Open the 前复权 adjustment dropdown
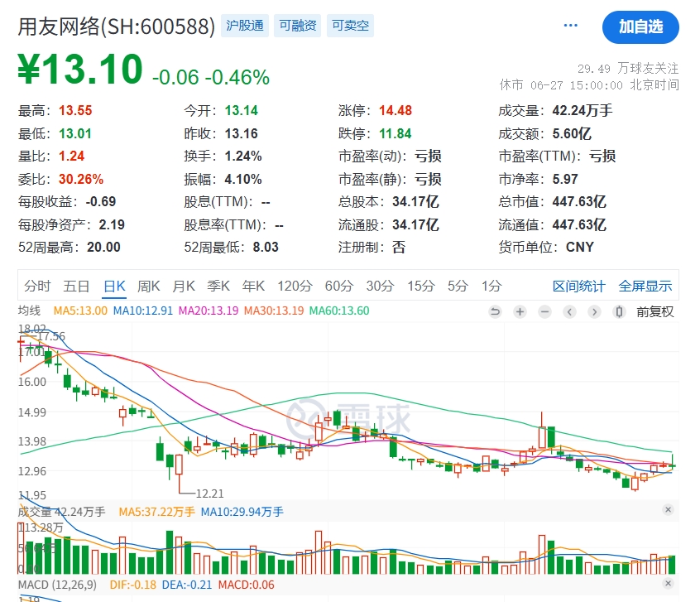700x602 pixels. [x=655, y=311]
